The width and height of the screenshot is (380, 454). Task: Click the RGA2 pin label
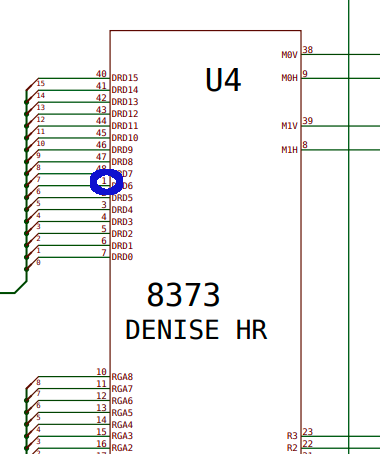(x=122, y=448)
